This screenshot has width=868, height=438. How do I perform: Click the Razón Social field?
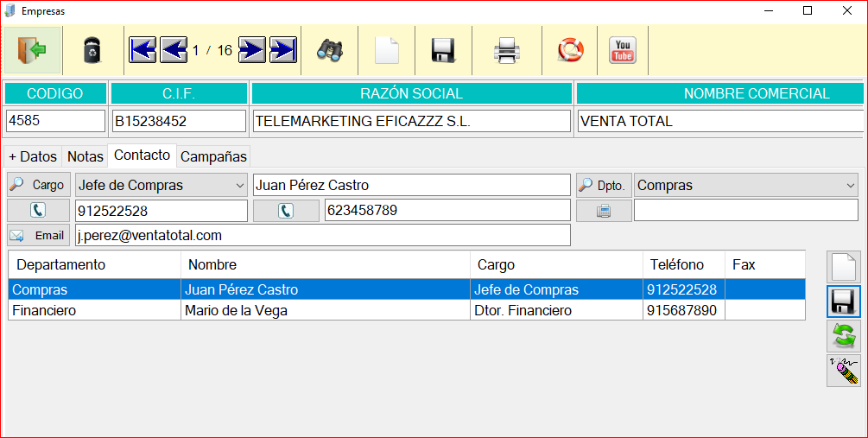(x=411, y=121)
